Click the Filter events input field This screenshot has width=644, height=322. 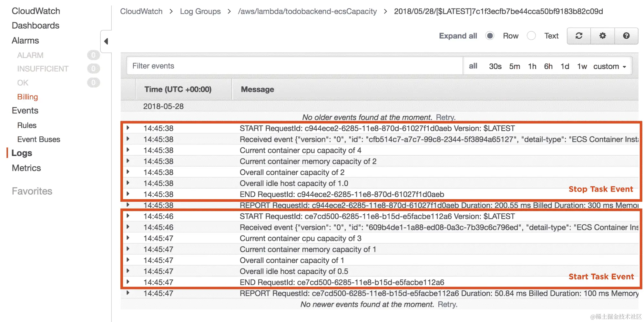pos(295,66)
